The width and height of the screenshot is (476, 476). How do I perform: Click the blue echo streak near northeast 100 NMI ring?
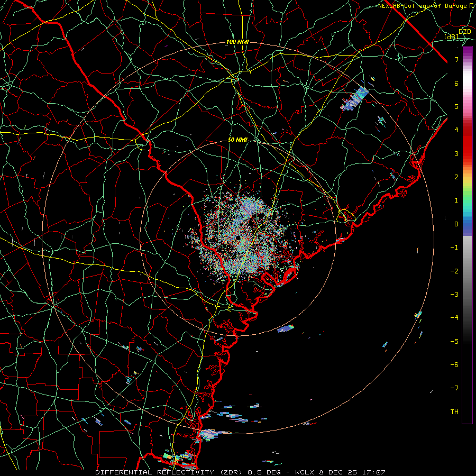354,99
